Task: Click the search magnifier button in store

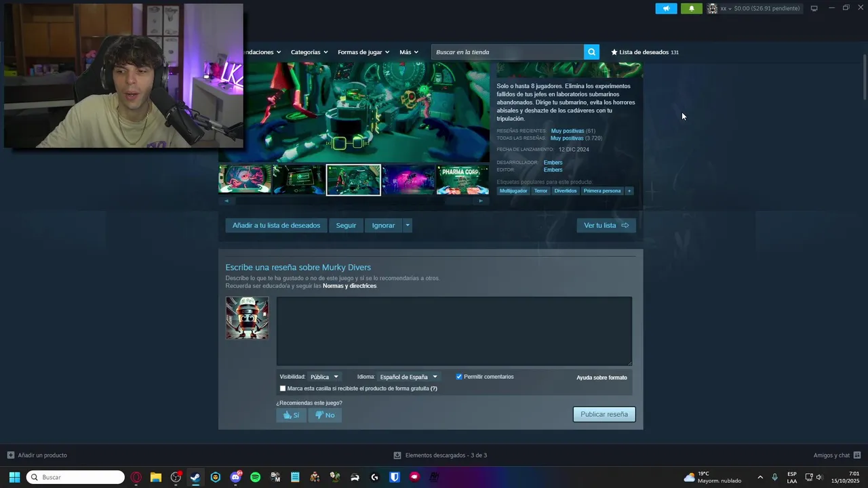Action: [x=591, y=52]
